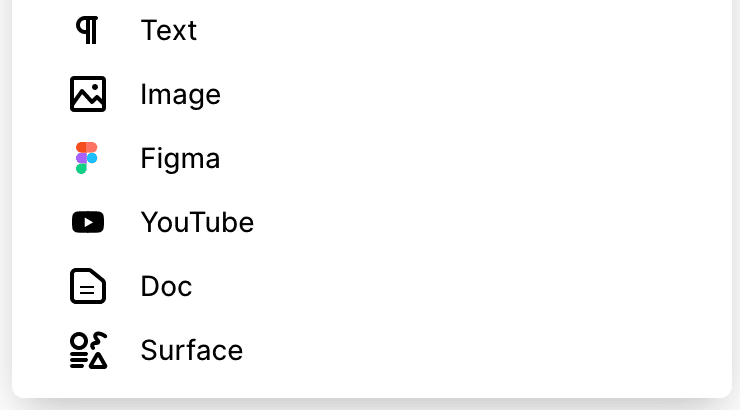Pick the Surface label in the menu
740x410 pixels.
[192, 350]
